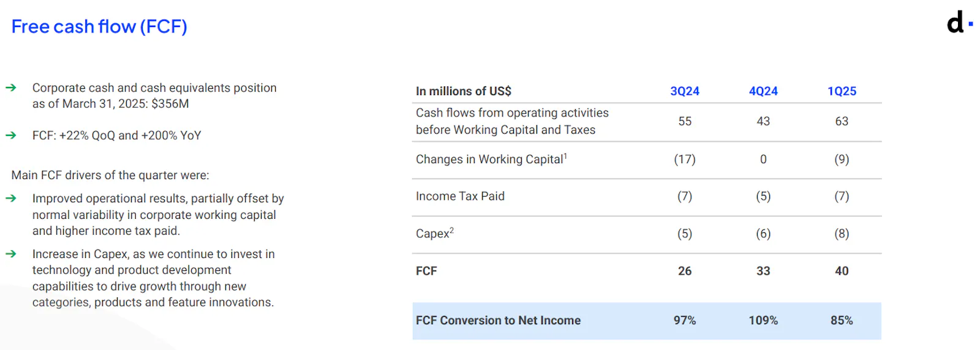
Task: Click the Free cash flow (FCF) title
Action: (99, 26)
